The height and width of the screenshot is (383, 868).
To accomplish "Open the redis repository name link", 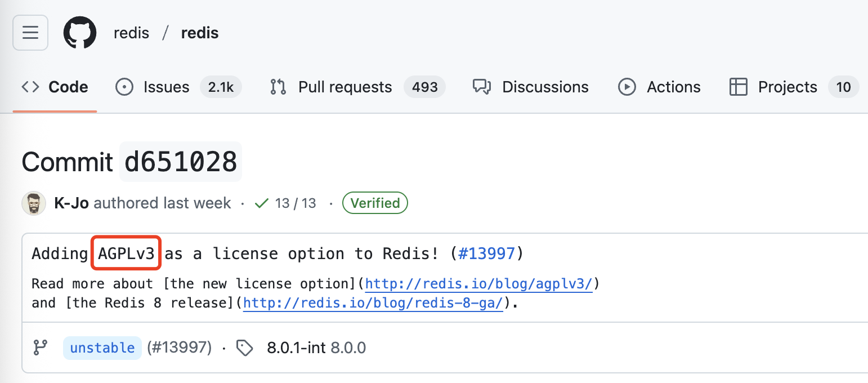I will coord(199,33).
